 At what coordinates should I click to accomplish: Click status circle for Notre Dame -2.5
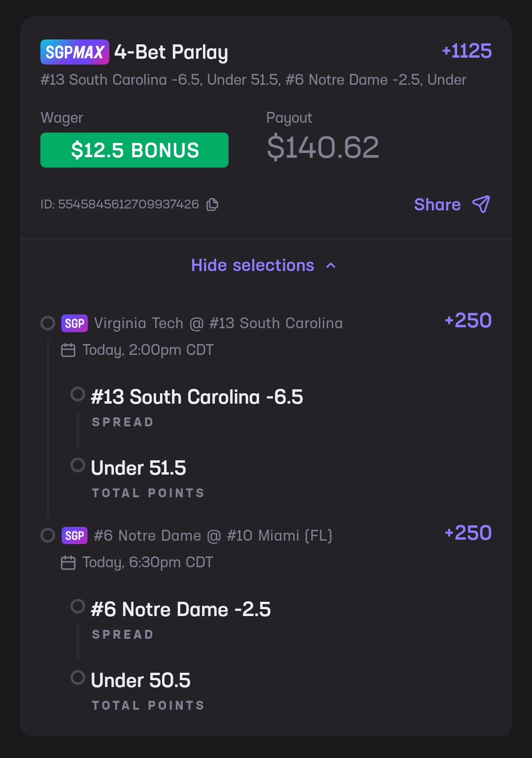click(x=78, y=606)
